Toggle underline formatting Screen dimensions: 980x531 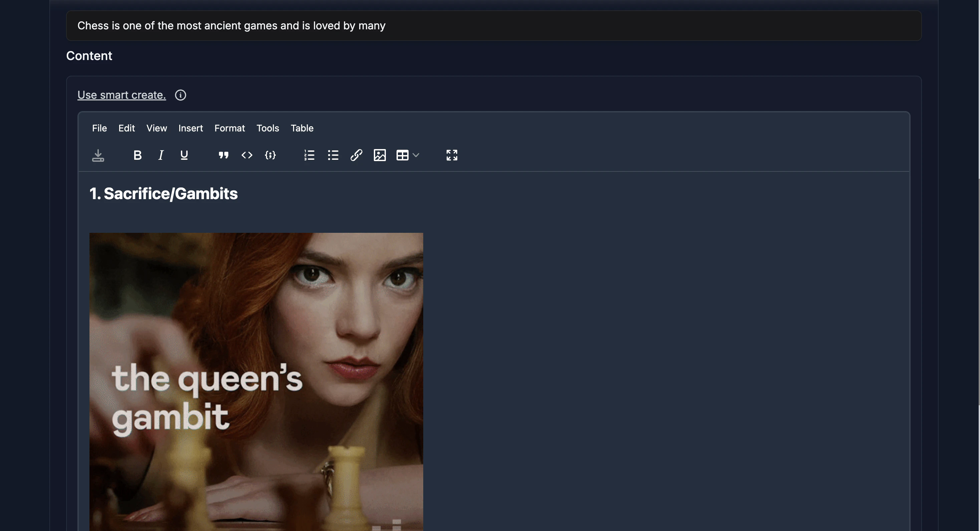pos(184,155)
